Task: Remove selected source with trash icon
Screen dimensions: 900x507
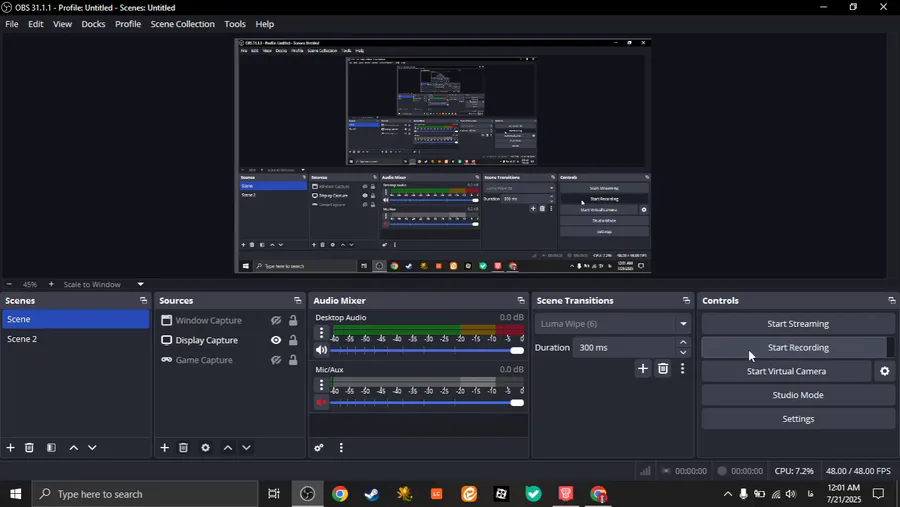Action: [x=183, y=447]
